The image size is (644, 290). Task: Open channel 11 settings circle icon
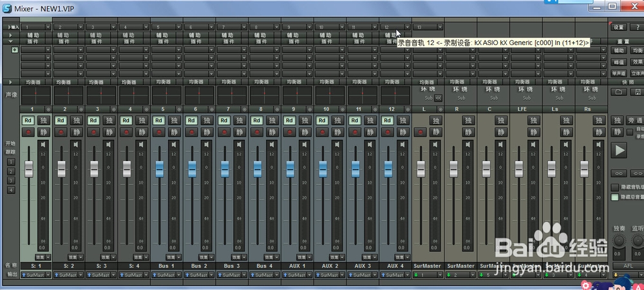(375, 110)
